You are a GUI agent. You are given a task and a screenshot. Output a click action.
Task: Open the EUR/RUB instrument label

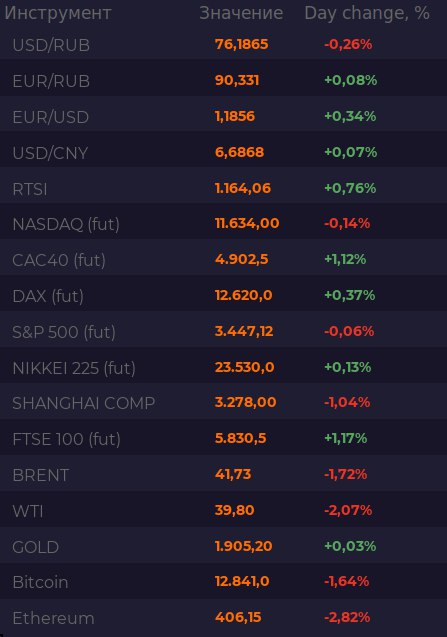pos(51,81)
